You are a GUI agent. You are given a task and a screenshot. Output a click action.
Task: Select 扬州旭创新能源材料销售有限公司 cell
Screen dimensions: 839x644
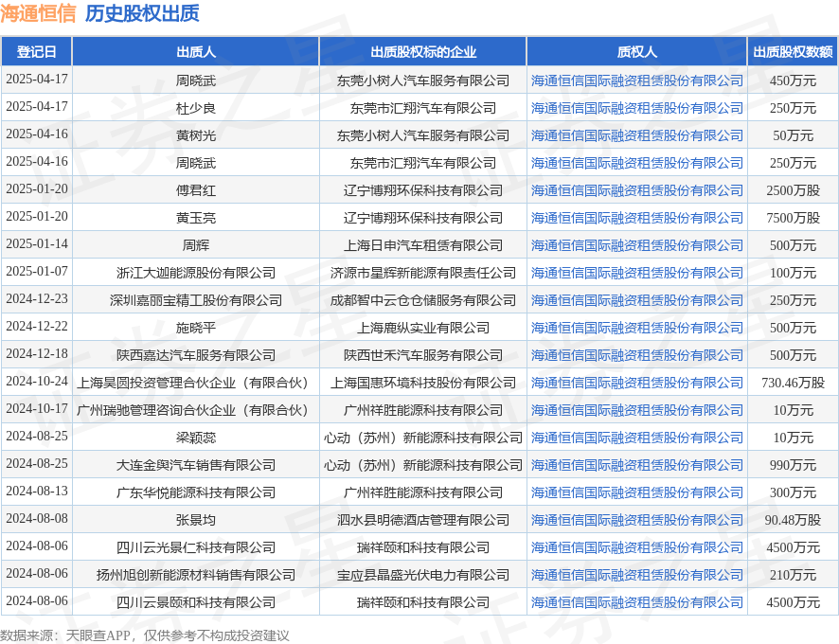pyautogui.click(x=196, y=576)
